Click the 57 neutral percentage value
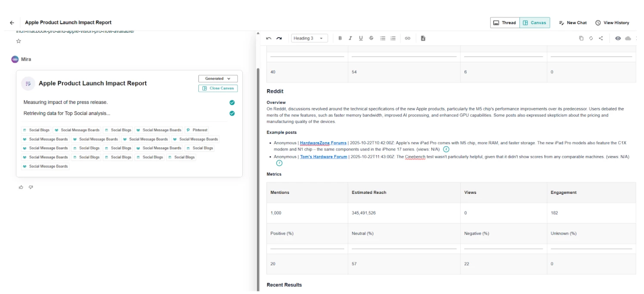 pyautogui.click(x=354, y=264)
